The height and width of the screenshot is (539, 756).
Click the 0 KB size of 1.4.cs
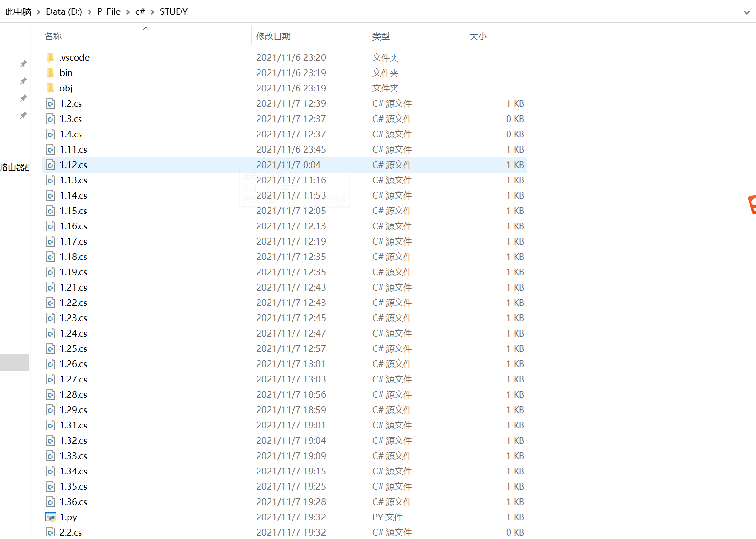tap(515, 134)
